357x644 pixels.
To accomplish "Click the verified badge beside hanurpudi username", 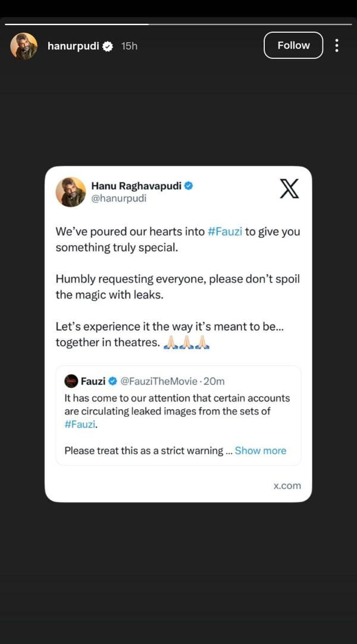I will (x=108, y=46).
